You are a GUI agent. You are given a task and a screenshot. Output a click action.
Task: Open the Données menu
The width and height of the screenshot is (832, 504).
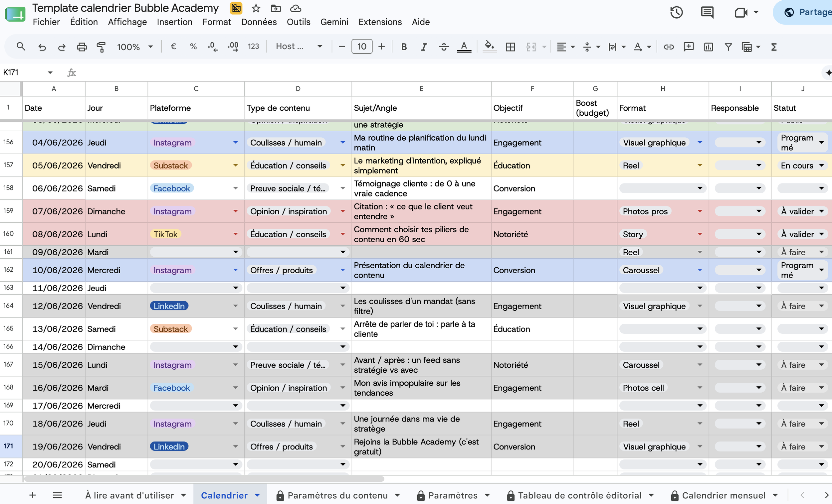pyautogui.click(x=259, y=22)
